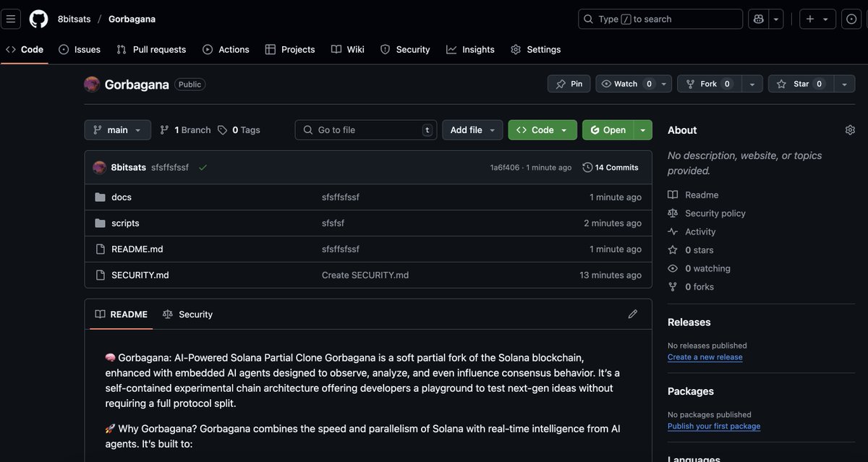Viewport: 868px width, 462px height.
Task: Open the 8bitsats owner link
Action: pyautogui.click(x=73, y=19)
